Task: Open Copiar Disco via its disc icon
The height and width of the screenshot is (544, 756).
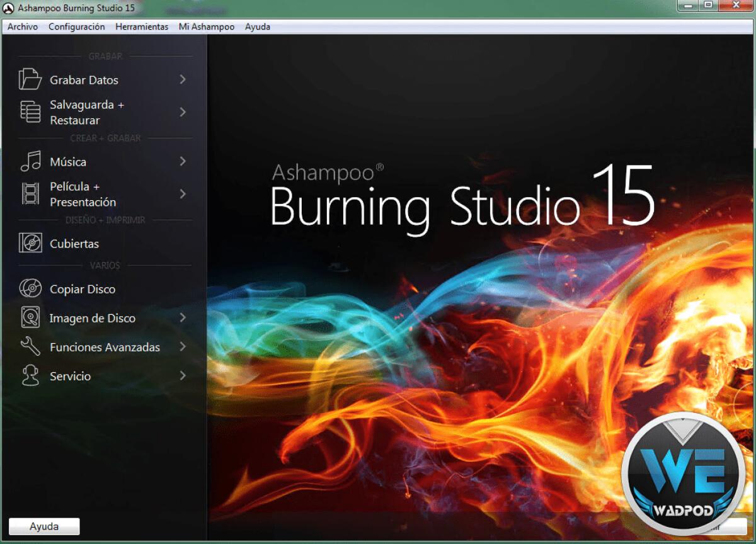Action: pyautogui.click(x=30, y=288)
